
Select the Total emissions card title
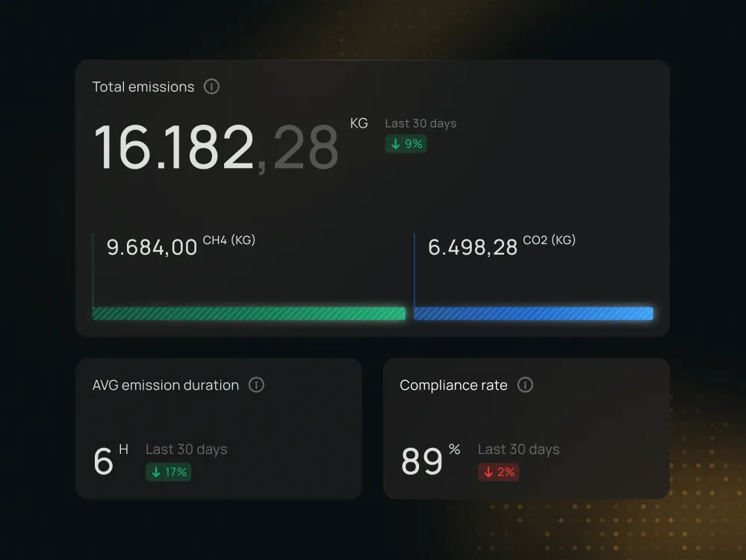point(143,87)
